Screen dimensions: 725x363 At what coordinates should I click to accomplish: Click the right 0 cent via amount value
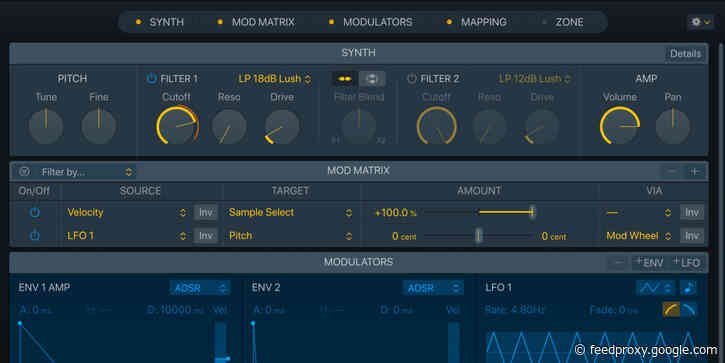(553, 236)
